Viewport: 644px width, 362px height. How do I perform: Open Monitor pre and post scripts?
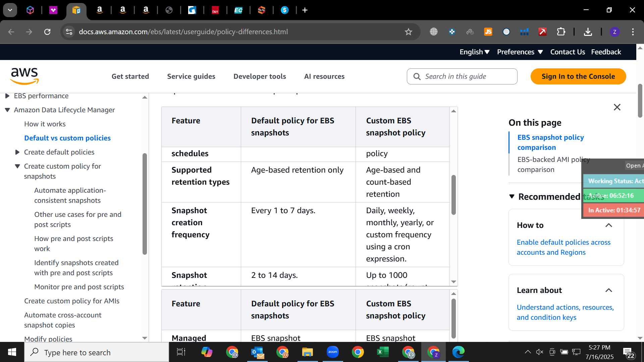(x=79, y=287)
